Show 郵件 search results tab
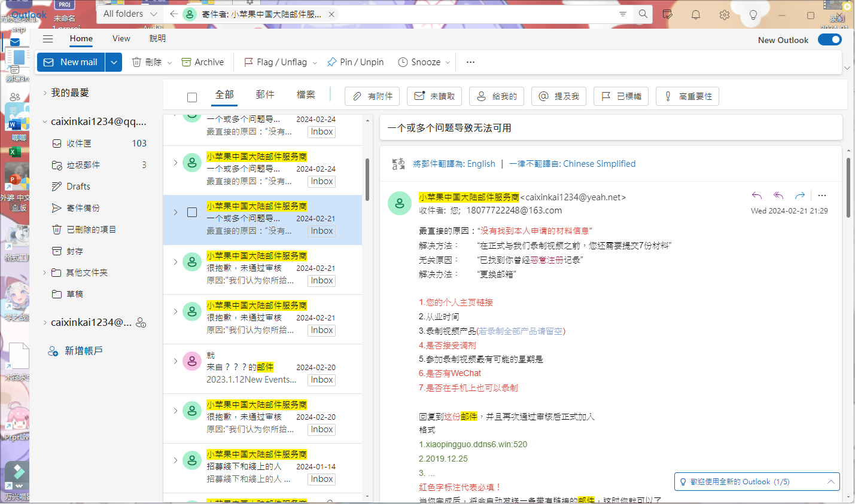Image resolution: width=855 pixels, height=504 pixels. coord(265,94)
